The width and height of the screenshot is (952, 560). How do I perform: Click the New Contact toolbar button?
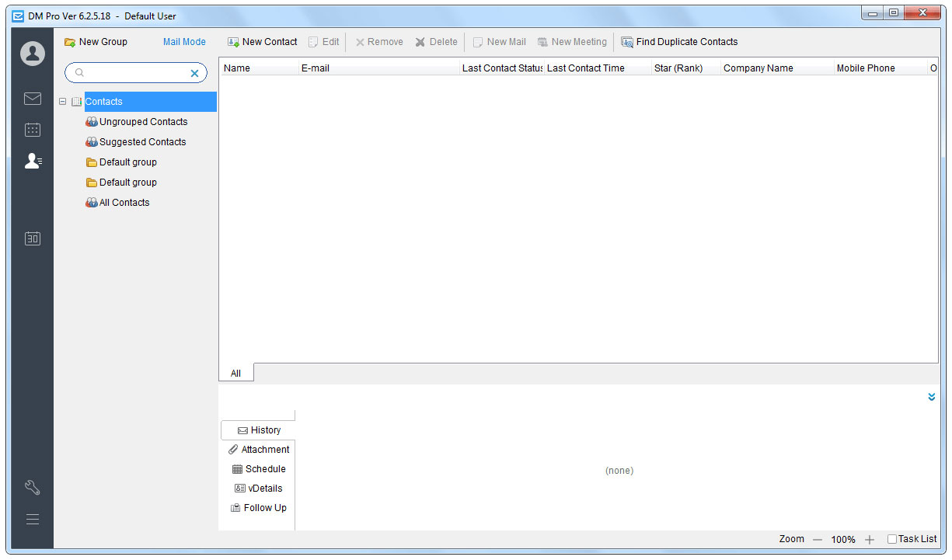tap(263, 42)
